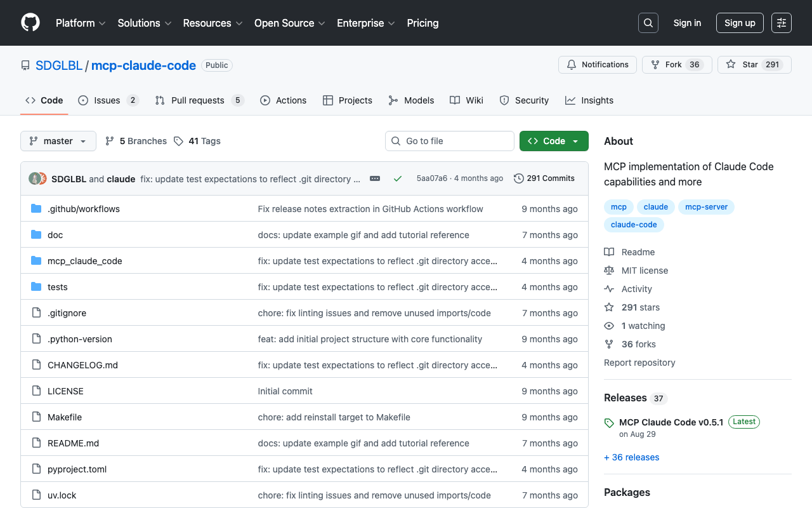This screenshot has width=812, height=508.
Task: Click the Notifications bell button
Action: (x=597, y=65)
